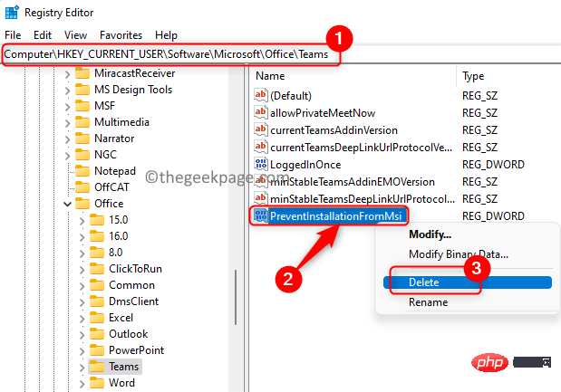Click the minStableTeamsDeepLinkUrlProtocol string icon

coord(261,198)
